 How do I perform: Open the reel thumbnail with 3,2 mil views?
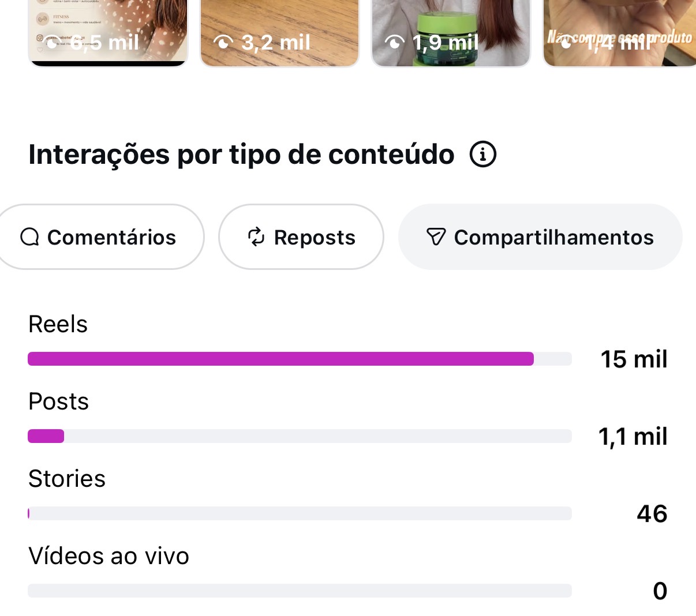tap(279, 33)
